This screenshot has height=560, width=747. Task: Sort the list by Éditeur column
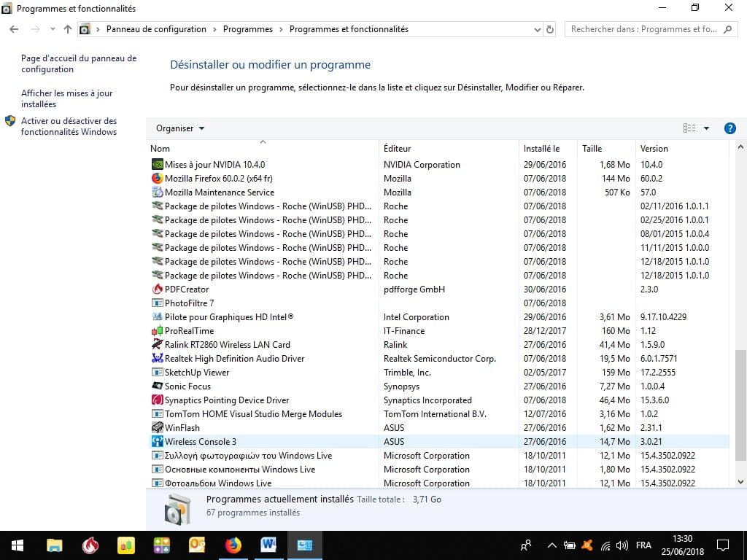point(449,148)
